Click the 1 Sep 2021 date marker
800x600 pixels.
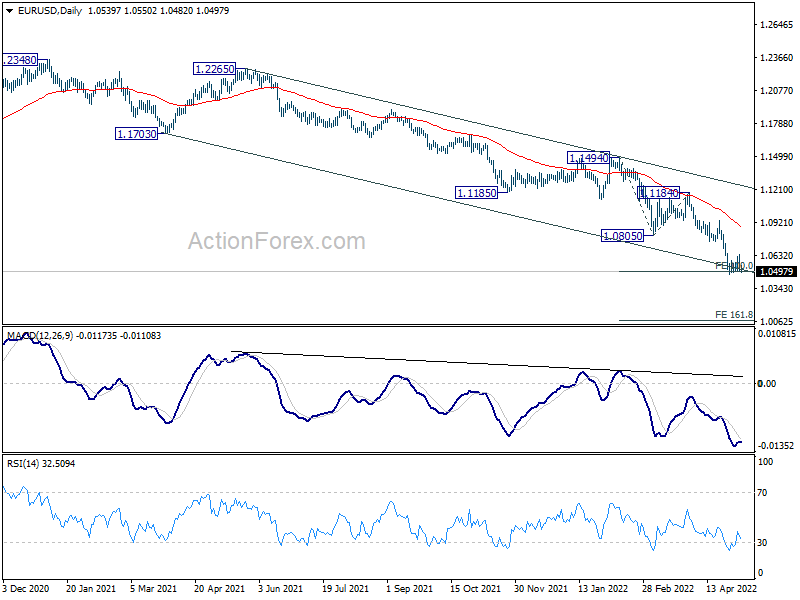click(409, 589)
